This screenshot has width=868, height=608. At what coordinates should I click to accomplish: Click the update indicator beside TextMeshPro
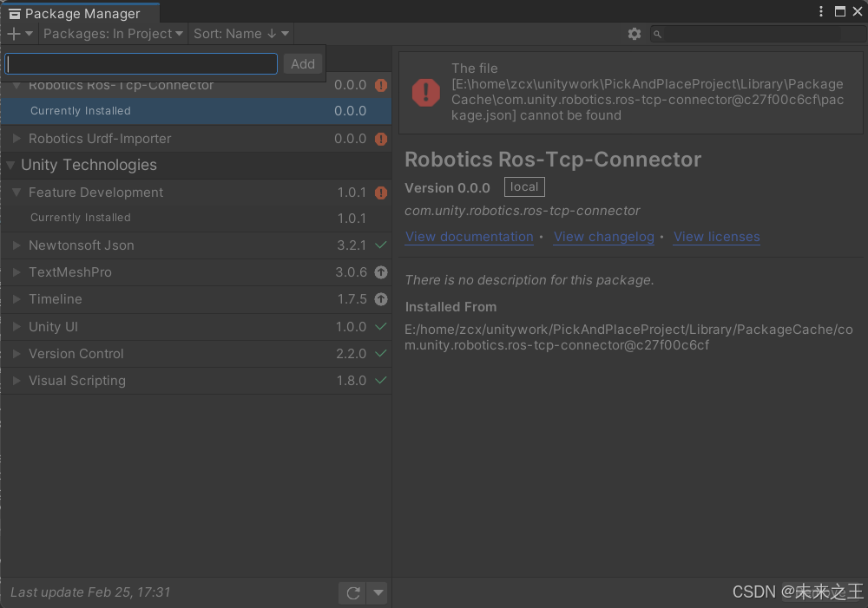tap(379, 272)
